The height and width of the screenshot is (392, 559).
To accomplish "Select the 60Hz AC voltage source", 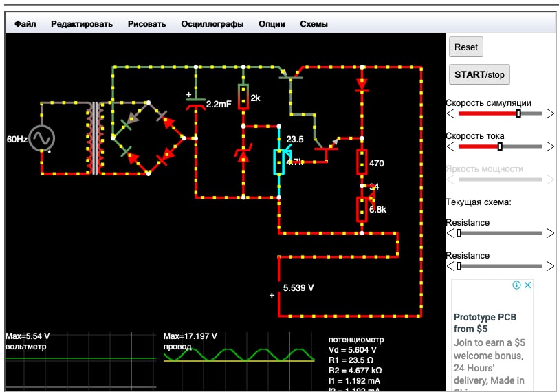I will point(42,138).
